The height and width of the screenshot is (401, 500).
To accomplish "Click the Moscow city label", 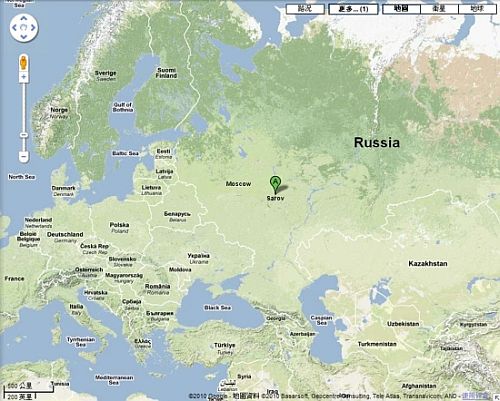I will pyautogui.click(x=238, y=184).
